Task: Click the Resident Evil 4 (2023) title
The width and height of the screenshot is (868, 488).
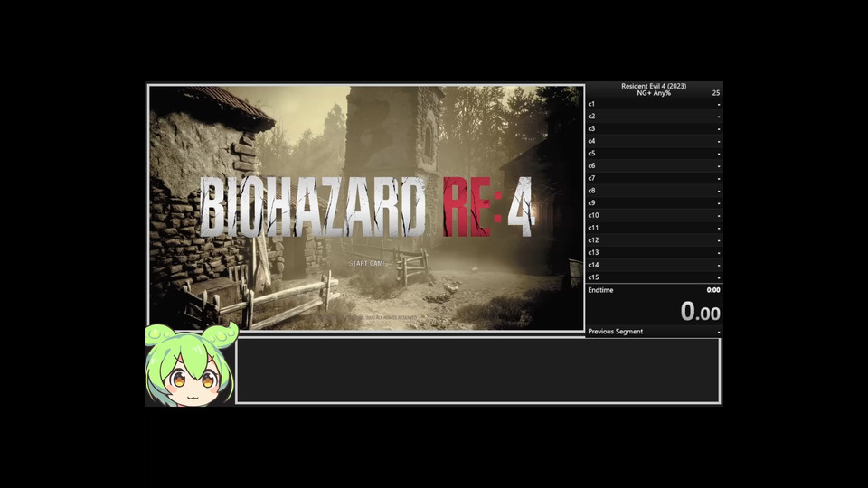Action: pos(654,86)
